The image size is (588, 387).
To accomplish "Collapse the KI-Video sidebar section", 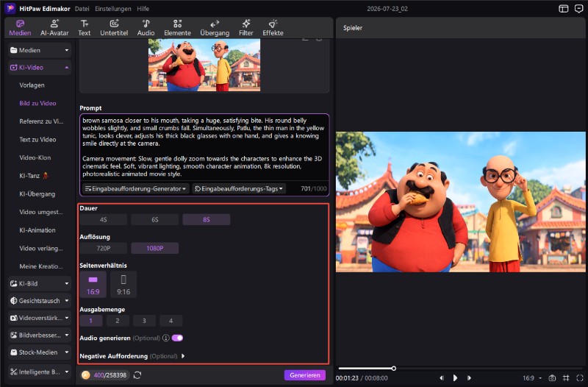I will pyautogui.click(x=40, y=68).
